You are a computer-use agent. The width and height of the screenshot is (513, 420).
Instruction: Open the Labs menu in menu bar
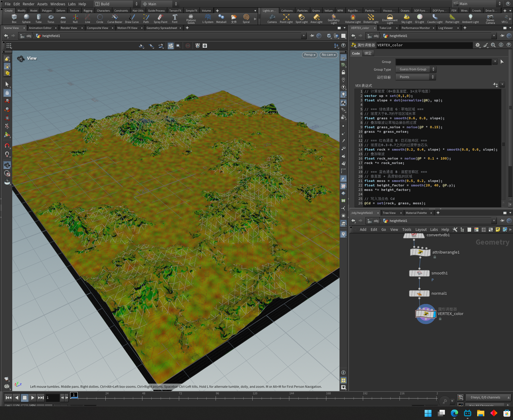click(72, 4)
